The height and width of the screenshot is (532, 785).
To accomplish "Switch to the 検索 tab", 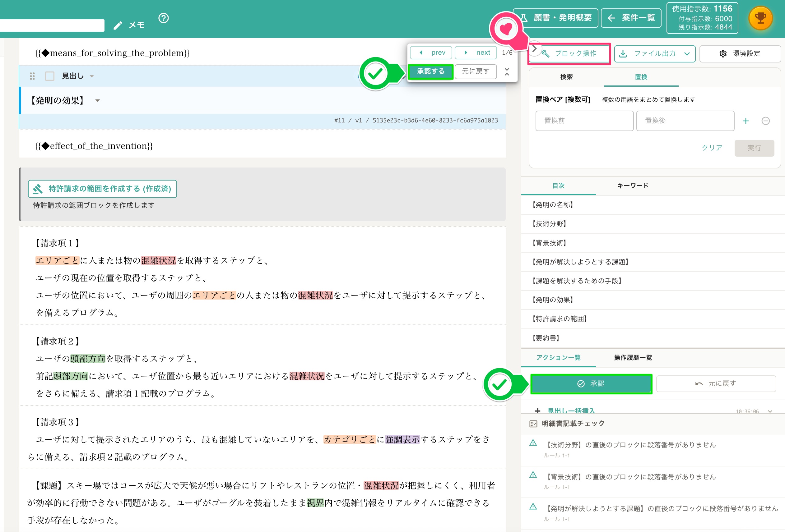I will pos(566,77).
